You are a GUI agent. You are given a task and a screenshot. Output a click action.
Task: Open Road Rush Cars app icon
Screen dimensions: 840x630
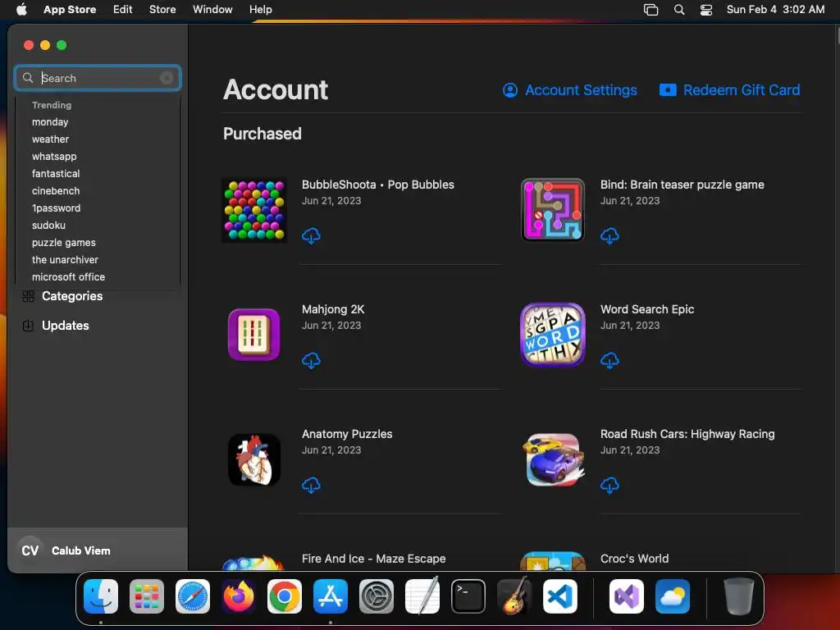552,459
